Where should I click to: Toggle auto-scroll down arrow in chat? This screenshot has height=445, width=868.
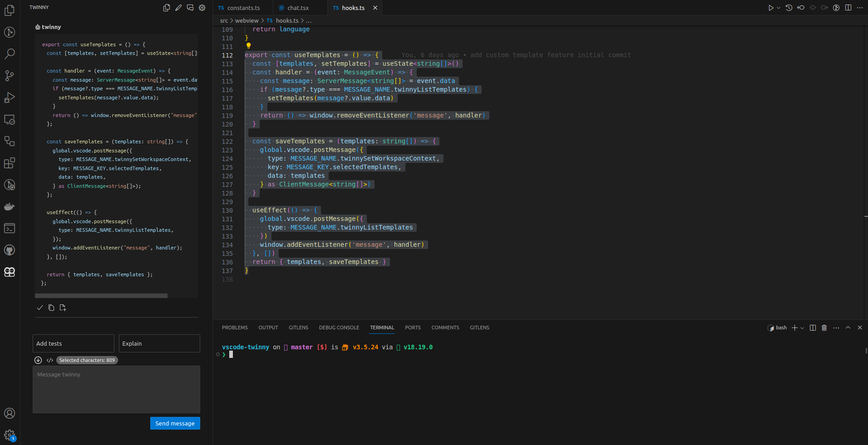point(38,360)
